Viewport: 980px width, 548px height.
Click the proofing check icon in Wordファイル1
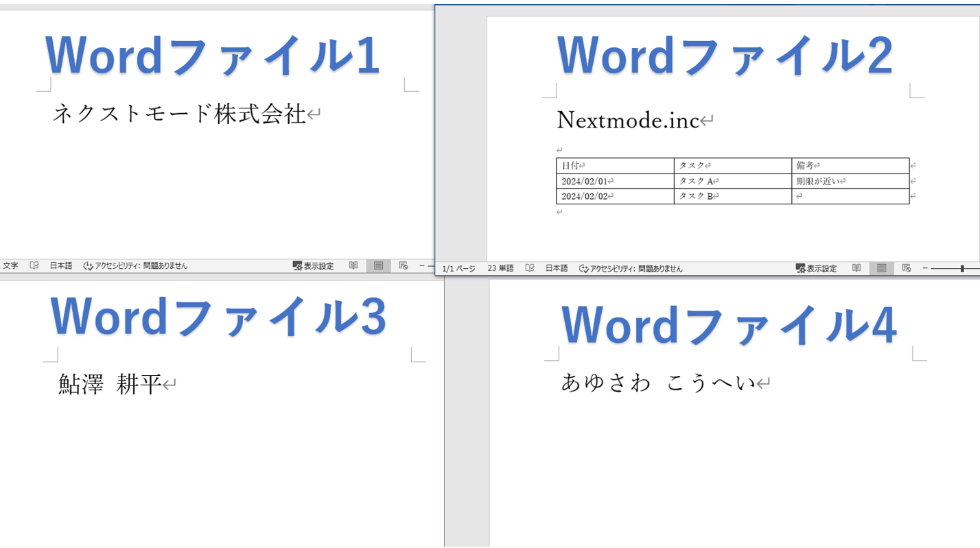tap(34, 266)
